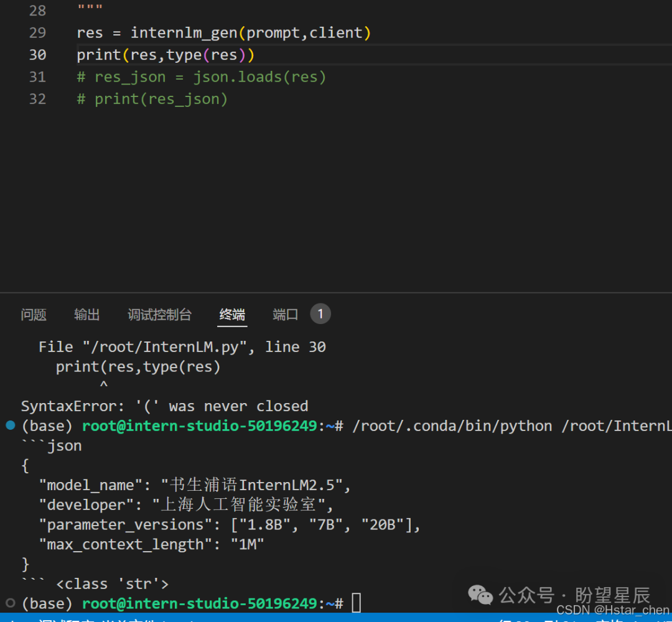Image resolution: width=672 pixels, height=622 pixels.
Task: Click the "developer" output line
Action: [186, 505]
